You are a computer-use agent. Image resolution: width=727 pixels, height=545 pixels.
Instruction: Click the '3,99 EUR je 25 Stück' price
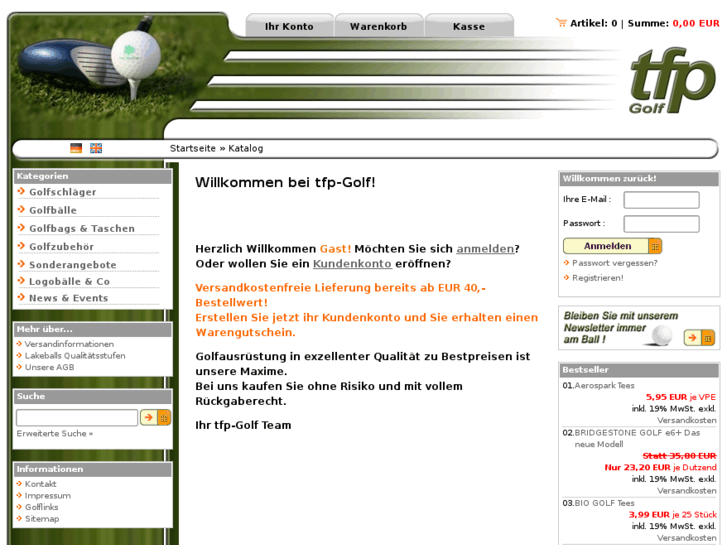pyautogui.click(x=673, y=515)
